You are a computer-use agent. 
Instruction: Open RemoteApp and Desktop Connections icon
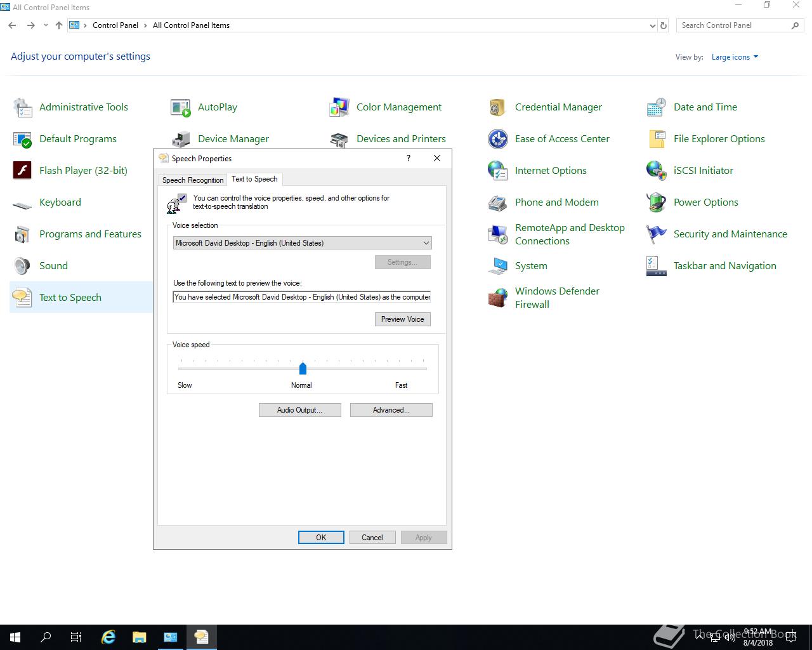498,234
